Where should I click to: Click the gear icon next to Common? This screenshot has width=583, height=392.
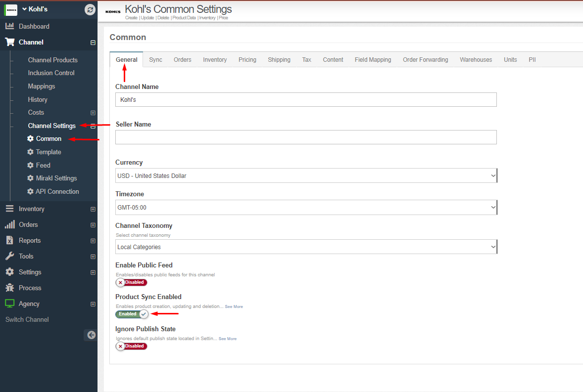(x=31, y=138)
